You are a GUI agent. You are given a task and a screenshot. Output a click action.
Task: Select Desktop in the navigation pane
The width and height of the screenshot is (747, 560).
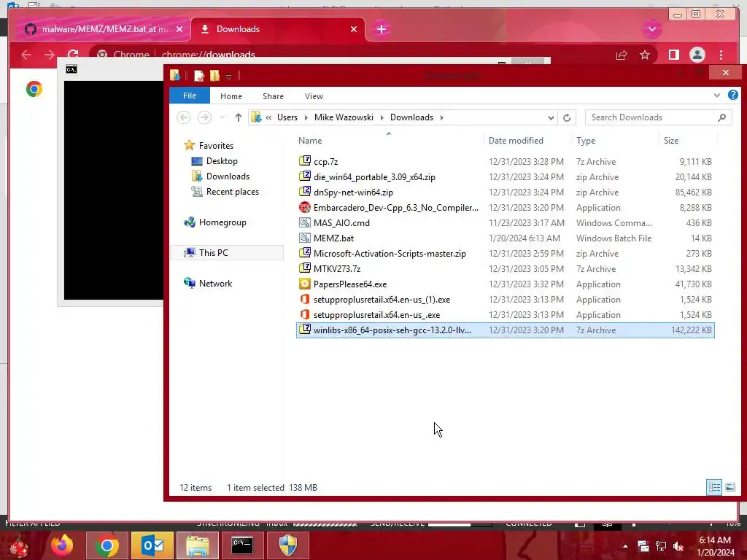[222, 161]
